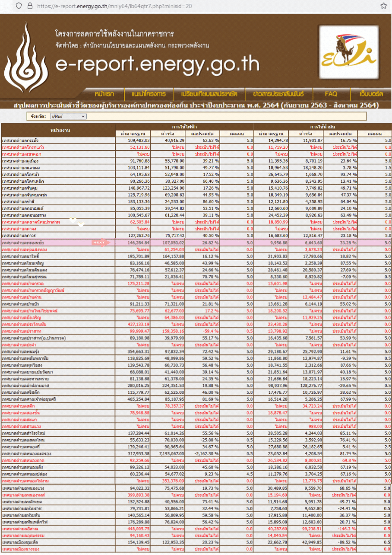
Task: Click the row เทศบาลตำบลหลักเขต
Action: point(196,501)
